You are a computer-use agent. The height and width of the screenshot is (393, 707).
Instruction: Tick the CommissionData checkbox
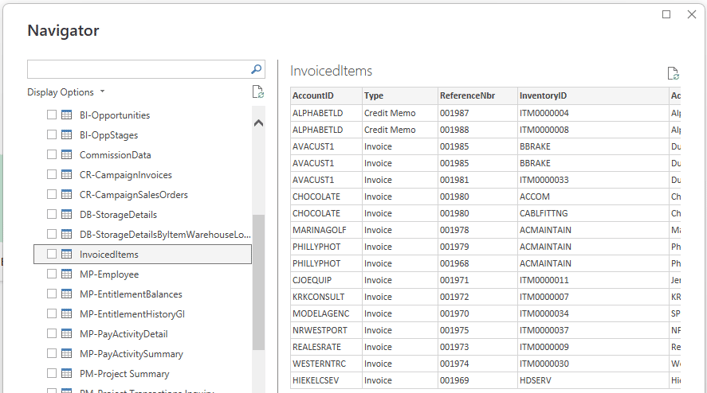(x=52, y=155)
